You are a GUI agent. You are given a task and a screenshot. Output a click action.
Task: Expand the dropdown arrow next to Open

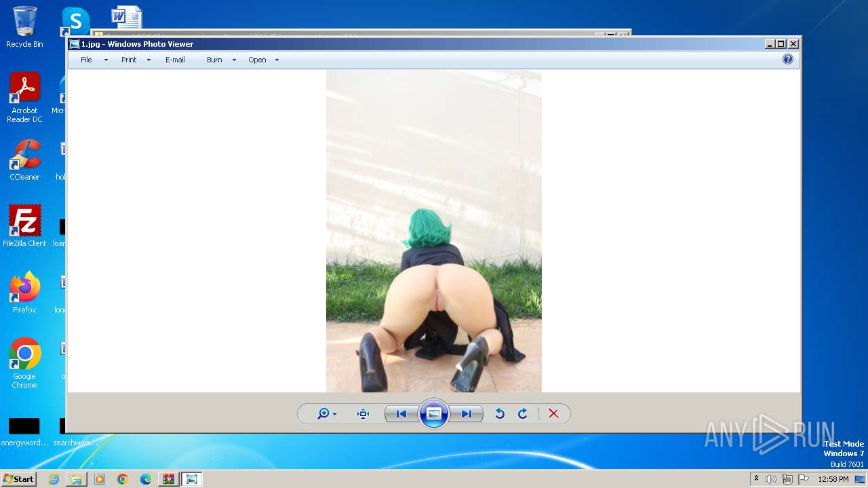click(x=277, y=60)
